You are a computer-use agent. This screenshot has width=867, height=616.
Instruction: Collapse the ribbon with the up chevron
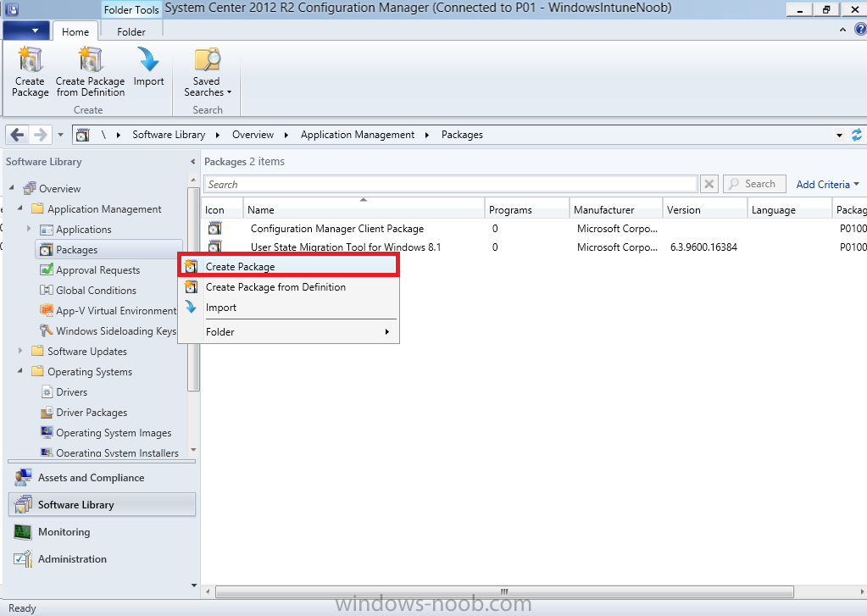click(842, 30)
